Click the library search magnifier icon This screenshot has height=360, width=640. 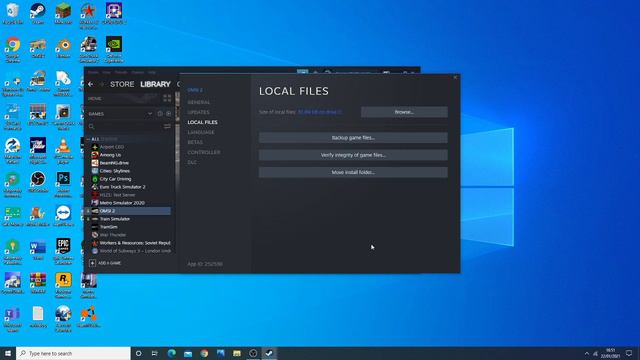tap(91, 127)
